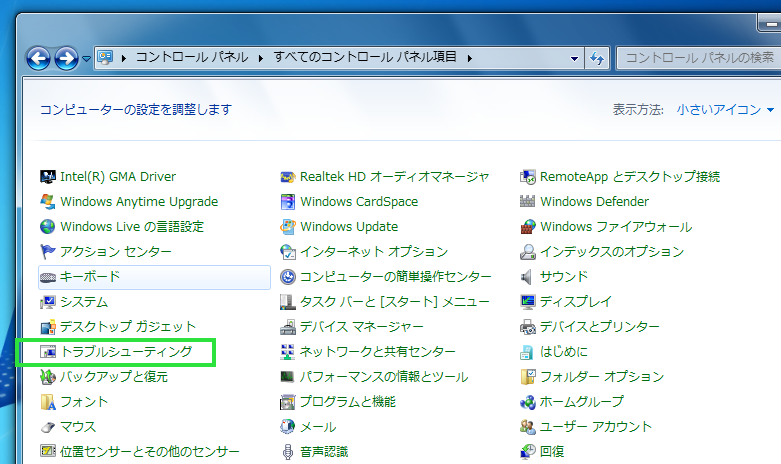Click the Windows Live 言語設定 globe icon

pyautogui.click(x=48, y=227)
